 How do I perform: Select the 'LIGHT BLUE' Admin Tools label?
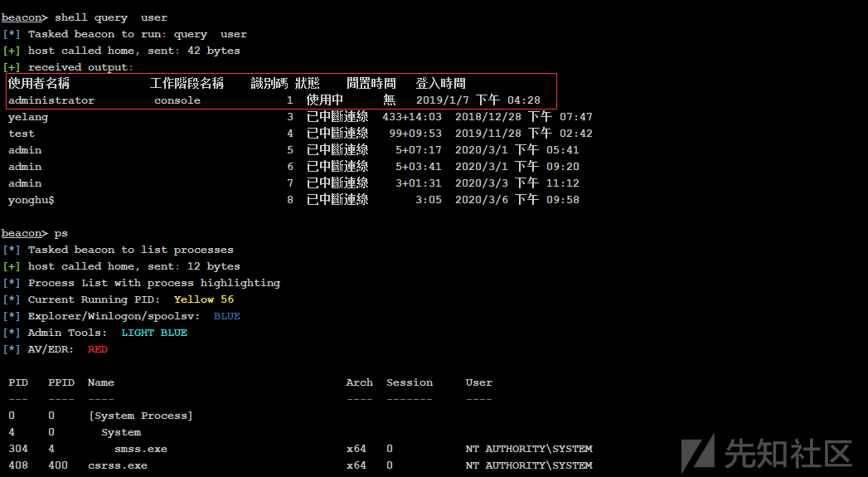[154, 333]
